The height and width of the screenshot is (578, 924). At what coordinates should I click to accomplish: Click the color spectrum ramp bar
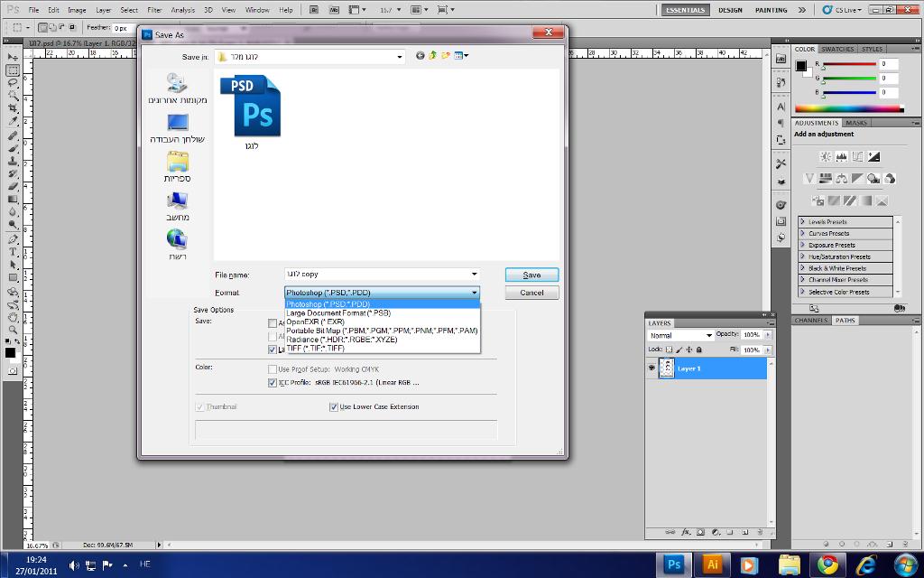coord(847,109)
